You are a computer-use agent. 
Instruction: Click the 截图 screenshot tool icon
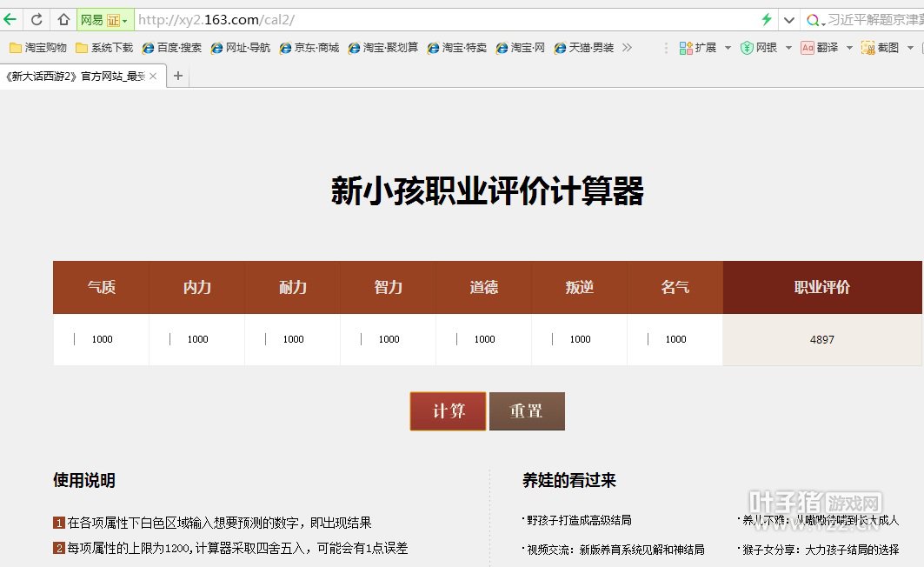coord(867,48)
